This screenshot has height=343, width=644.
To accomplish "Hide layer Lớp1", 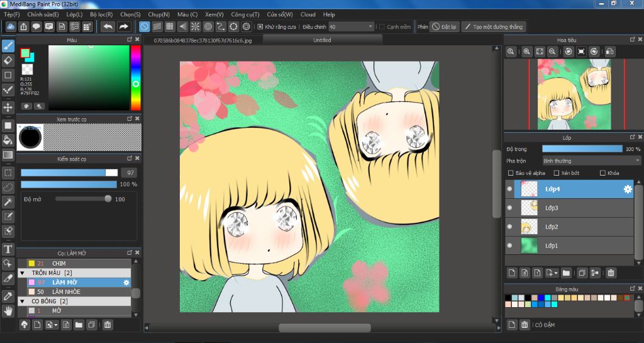I will (x=509, y=245).
